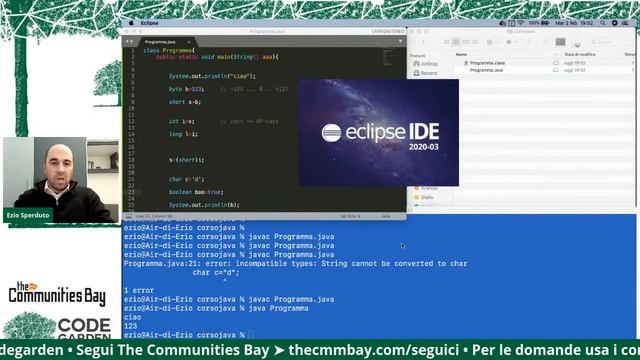
Task: Click the Wi-Fi icon in menu bar
Action: (x=521, y=23)
